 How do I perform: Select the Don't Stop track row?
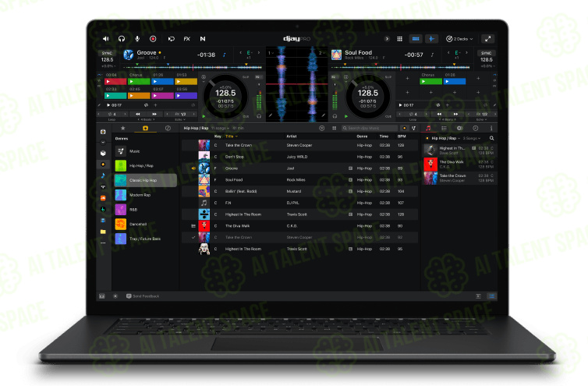(299, 157)
